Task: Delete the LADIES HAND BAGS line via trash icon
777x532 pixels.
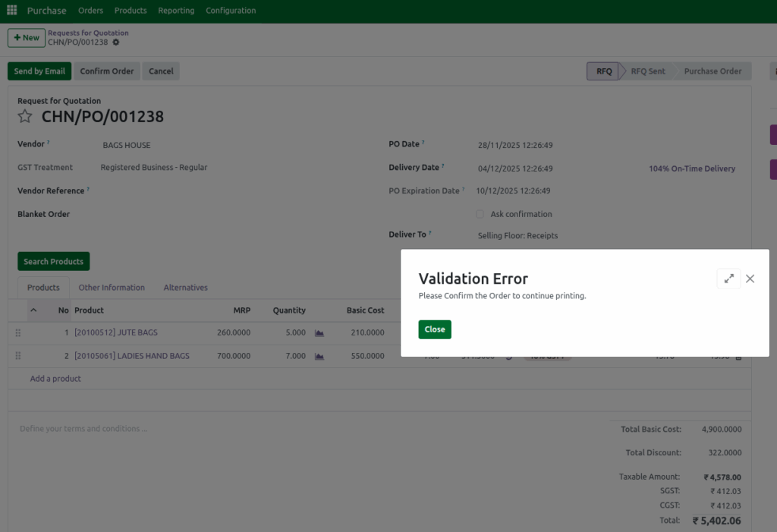Action: [739, 355]
